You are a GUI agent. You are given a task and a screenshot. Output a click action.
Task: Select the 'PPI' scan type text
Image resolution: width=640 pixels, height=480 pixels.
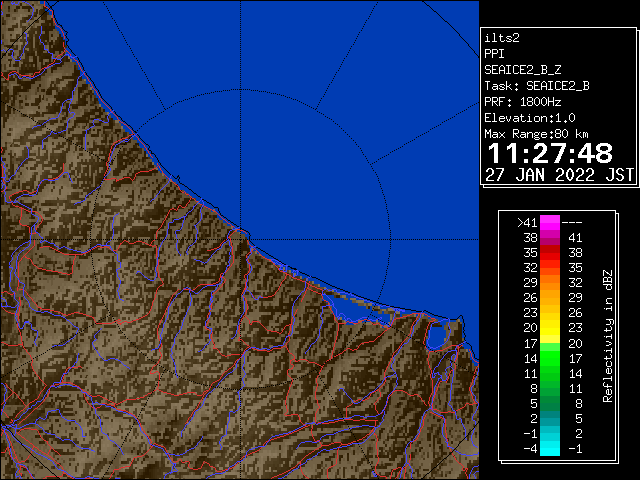click(x=494, y=54)
